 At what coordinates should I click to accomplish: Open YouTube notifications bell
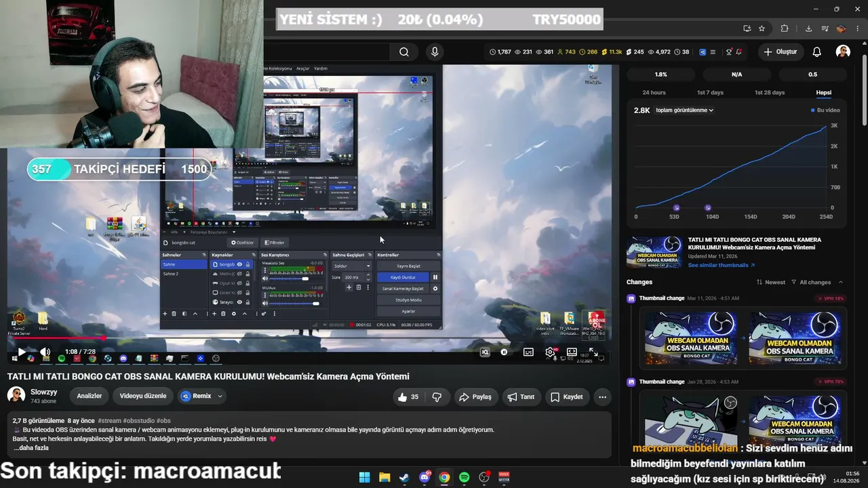tap(817, 52)
